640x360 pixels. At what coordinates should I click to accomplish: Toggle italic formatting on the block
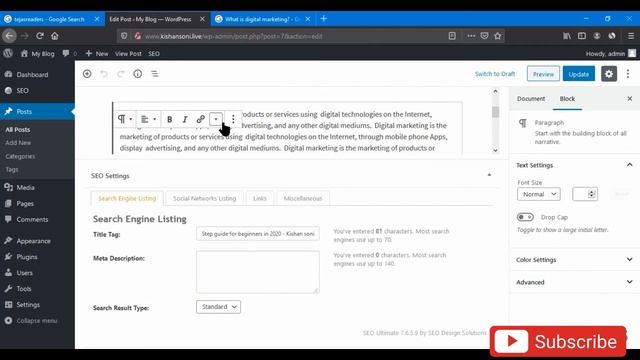185,119
